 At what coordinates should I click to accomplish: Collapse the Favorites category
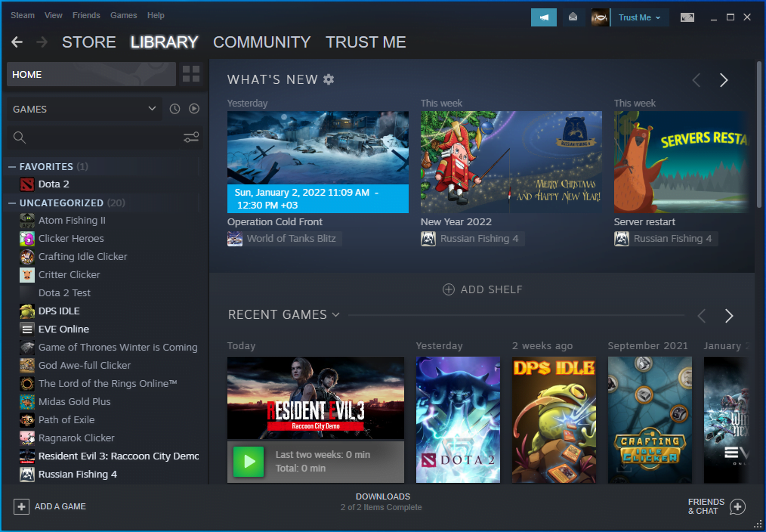click(x=12, y=166)
